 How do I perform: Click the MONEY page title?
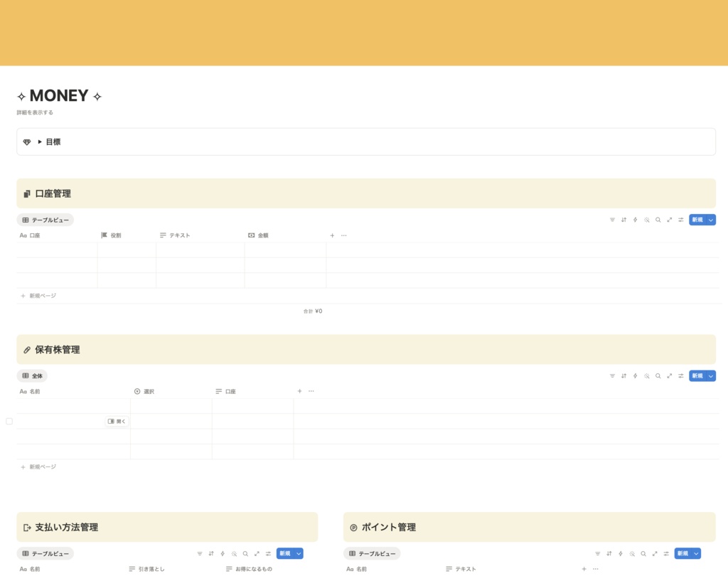[x=59, y=96]
